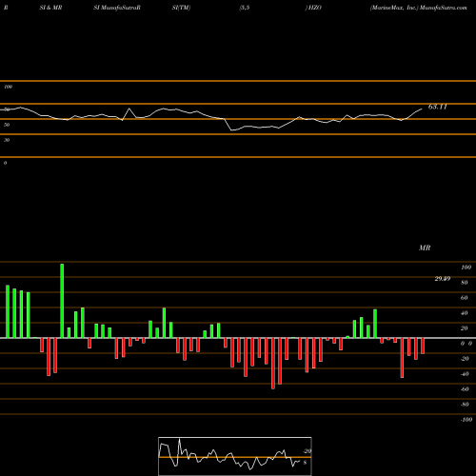
Task: Click the end of the RSI line near 63.11
Action: click(422, 109)
